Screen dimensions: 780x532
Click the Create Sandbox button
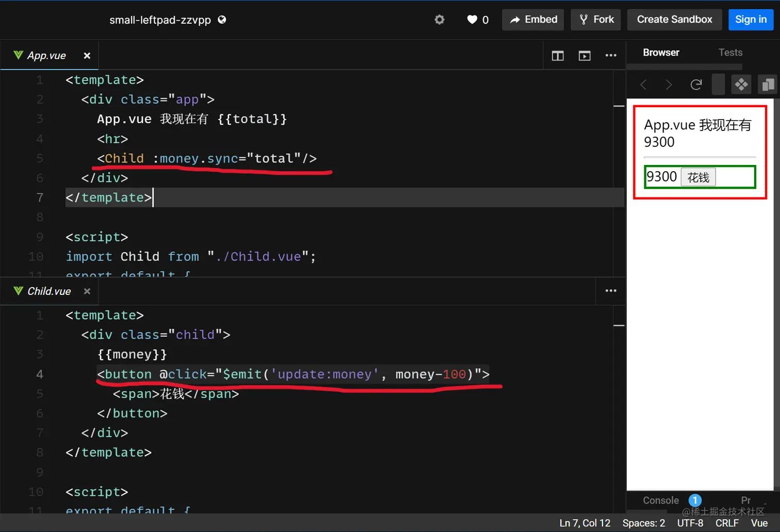[x=674, y=20]
